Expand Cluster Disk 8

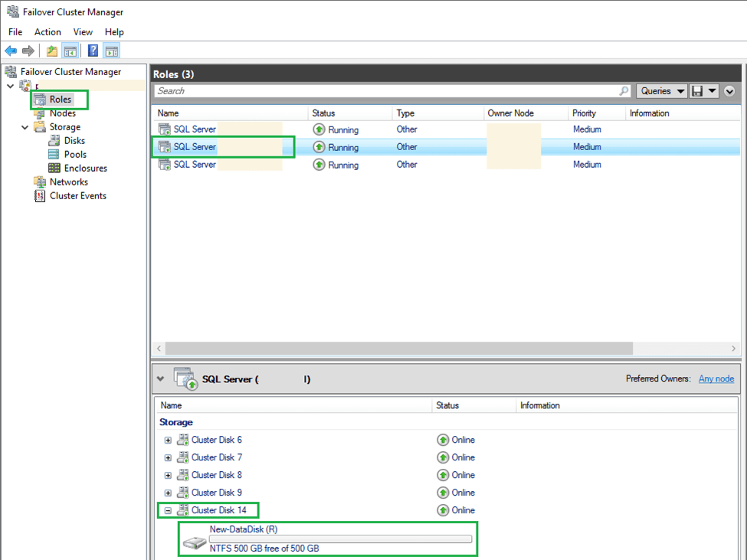pyautogui.click(x=168, y=476)
